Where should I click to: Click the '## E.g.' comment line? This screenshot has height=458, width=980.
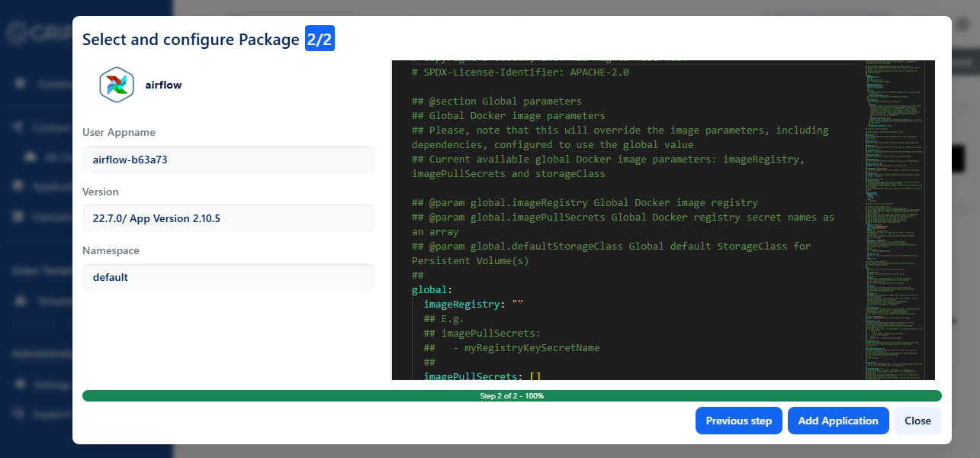pyautogui.click(x=444, y=319)
